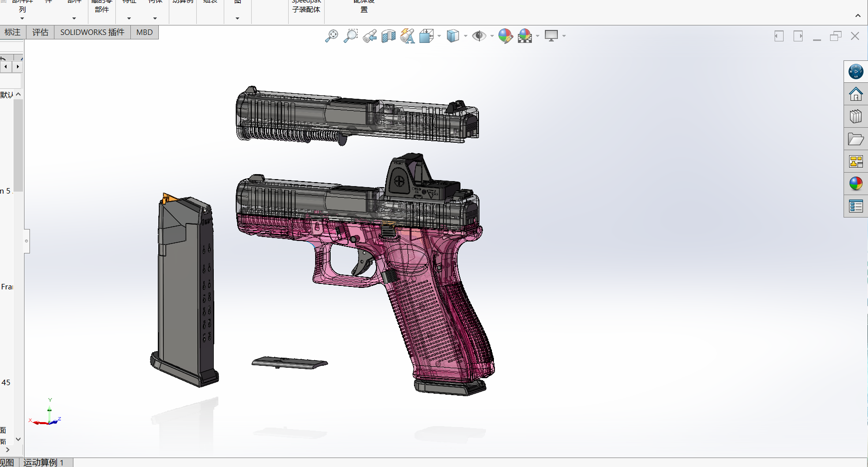Activate the Zoom to Area tool

(x=351, y=36)
